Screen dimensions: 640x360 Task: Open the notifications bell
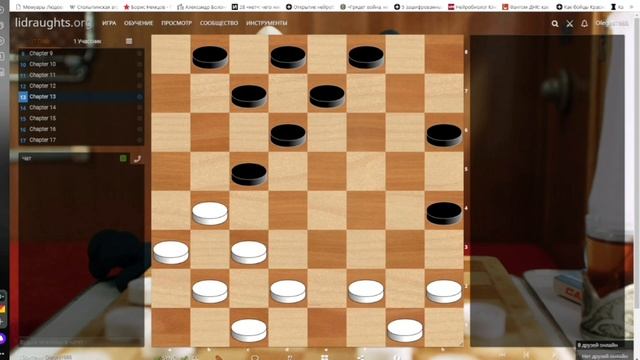(584, 24)
